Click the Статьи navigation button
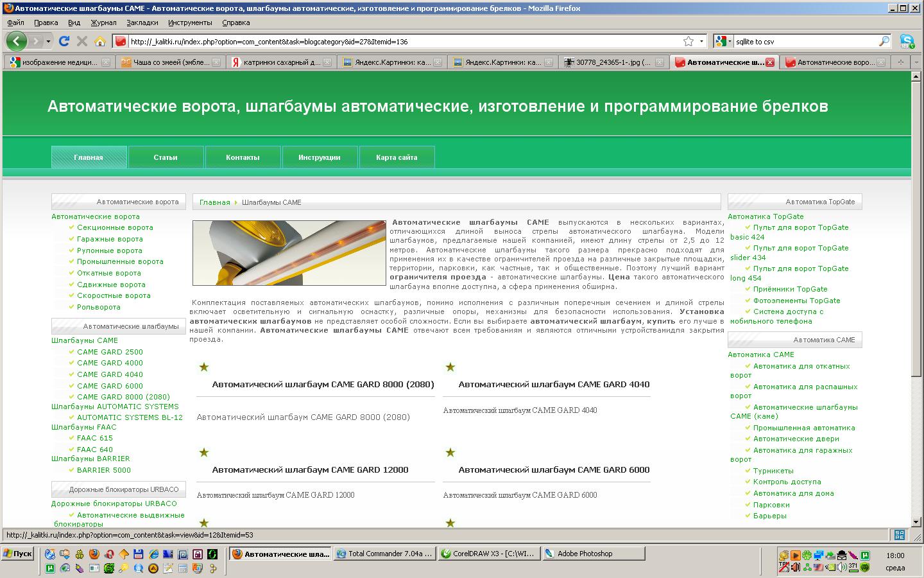Image resolution: width=924 pixels, height=578 pixels. click(166, 157)
